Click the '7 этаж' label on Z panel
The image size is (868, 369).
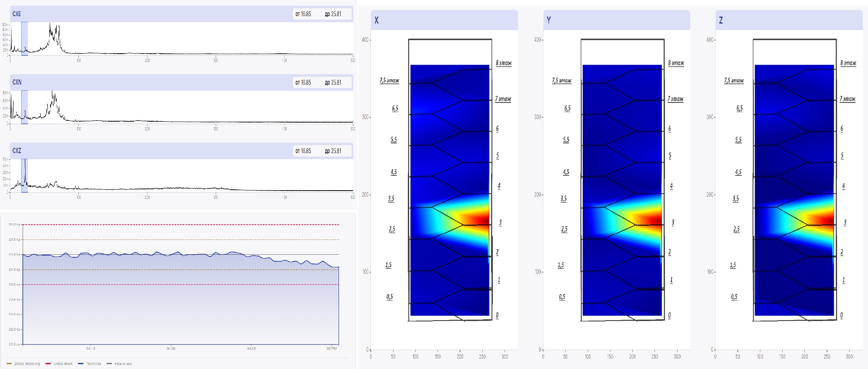tap(848, 99)
